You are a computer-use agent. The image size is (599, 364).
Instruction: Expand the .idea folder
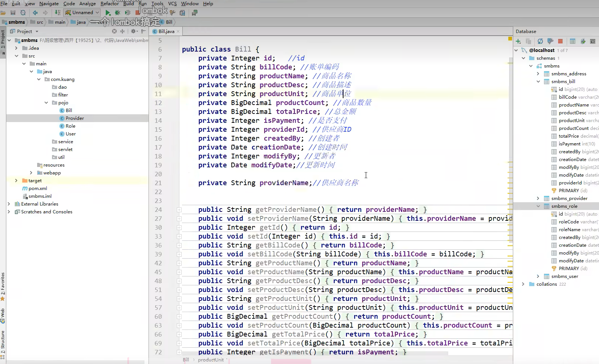16,48
